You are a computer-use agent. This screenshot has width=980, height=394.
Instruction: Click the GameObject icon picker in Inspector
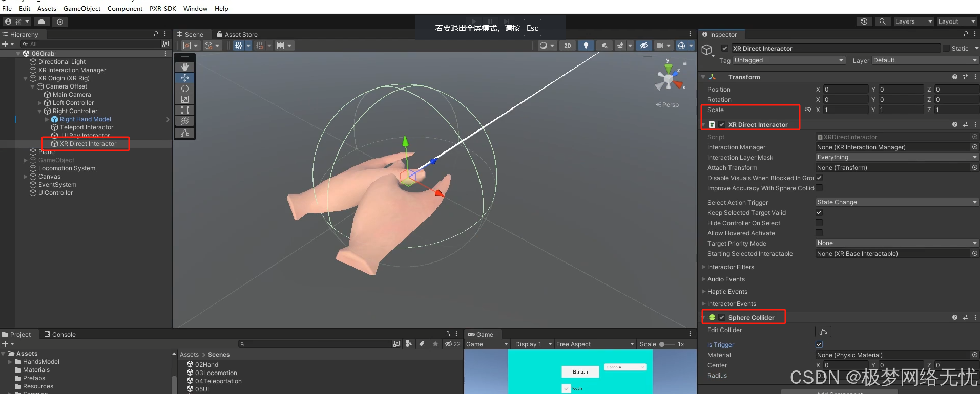[708, 50]
